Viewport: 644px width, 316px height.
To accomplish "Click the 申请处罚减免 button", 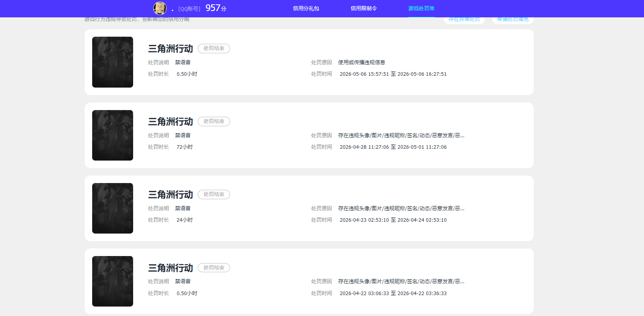I will 513,20.
